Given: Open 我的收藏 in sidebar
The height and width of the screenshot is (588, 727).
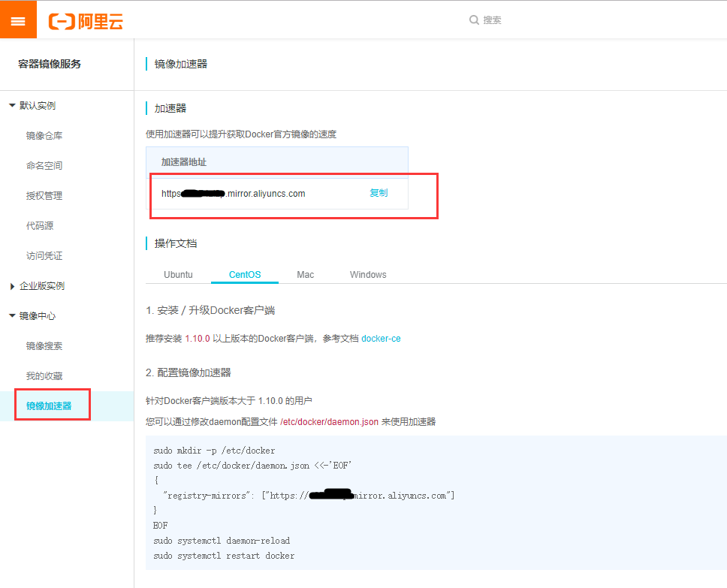Looking at the screenshot, I should [44, 376].
